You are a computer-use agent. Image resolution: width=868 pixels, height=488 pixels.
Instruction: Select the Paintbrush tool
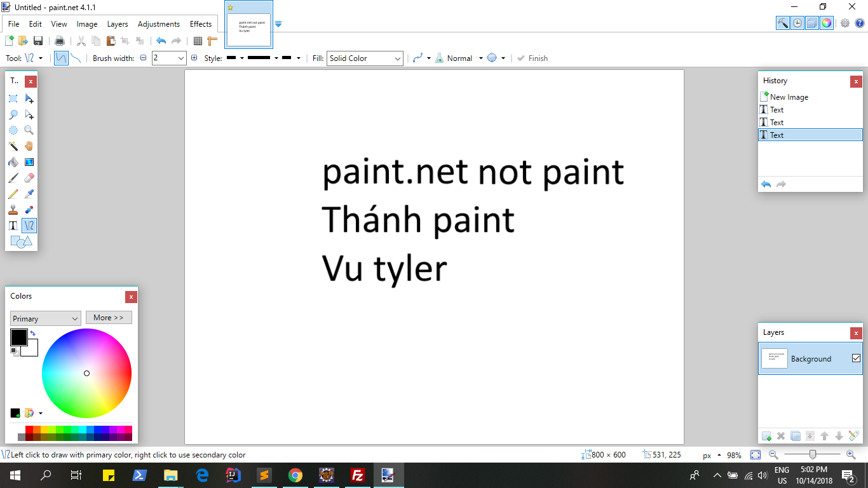click(x=13, y=178)
